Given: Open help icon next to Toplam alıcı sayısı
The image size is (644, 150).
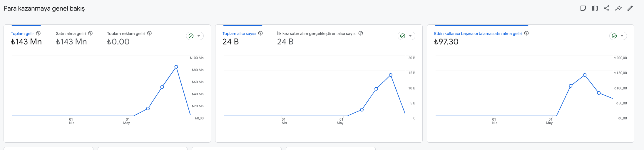Looking at the screenshot, I should click(260, 33).
